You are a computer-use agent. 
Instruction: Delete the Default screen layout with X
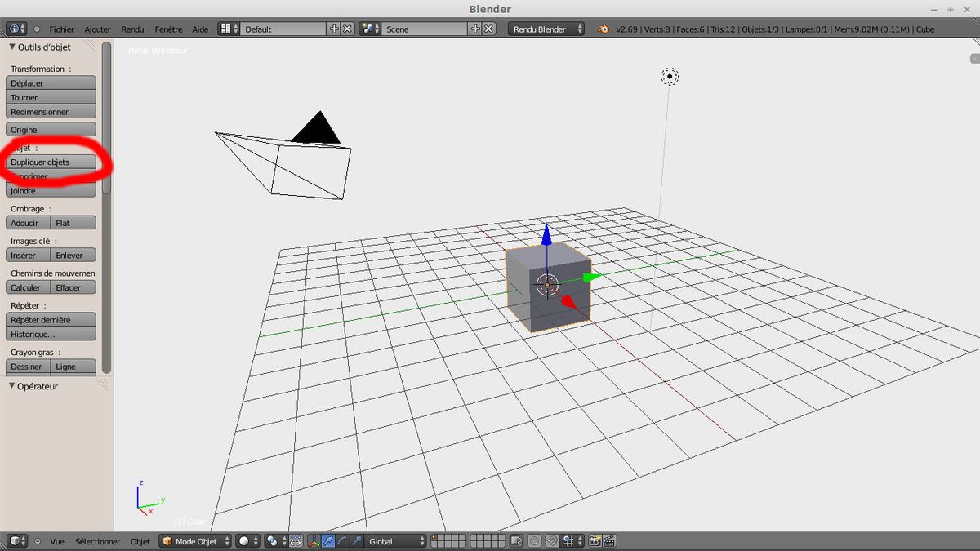tap(347, 29)
